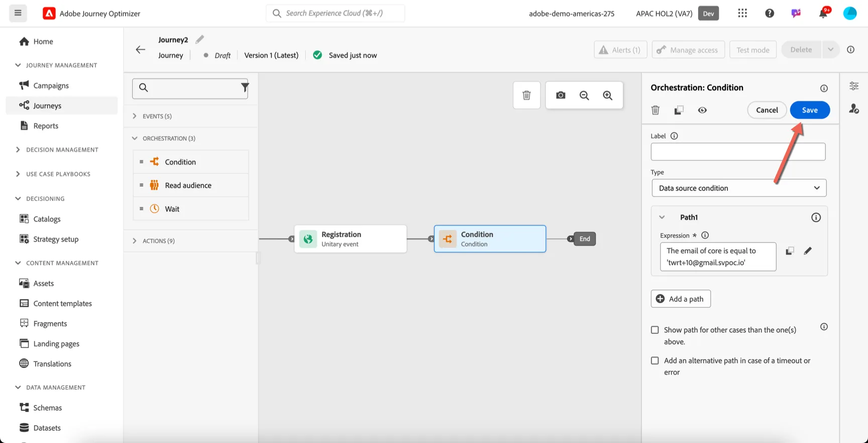Zoom out of the journey canvas
The height and width of the screenshot is (443, 868).
(x=584, y=95)
